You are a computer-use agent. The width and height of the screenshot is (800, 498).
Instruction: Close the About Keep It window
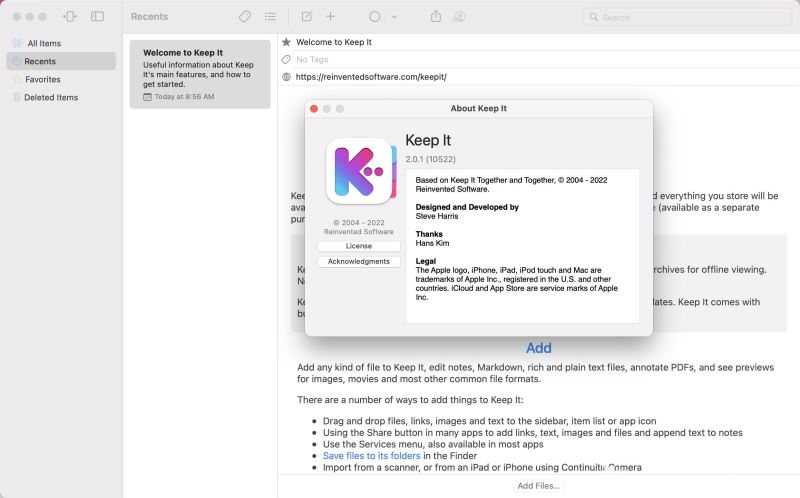click(314, 109)
